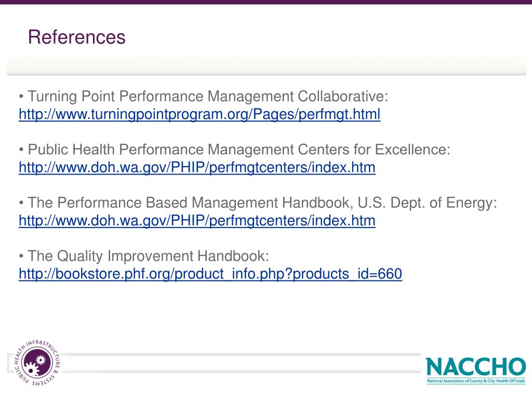Click the bullet before The Quality Improvement

point(21,257)
